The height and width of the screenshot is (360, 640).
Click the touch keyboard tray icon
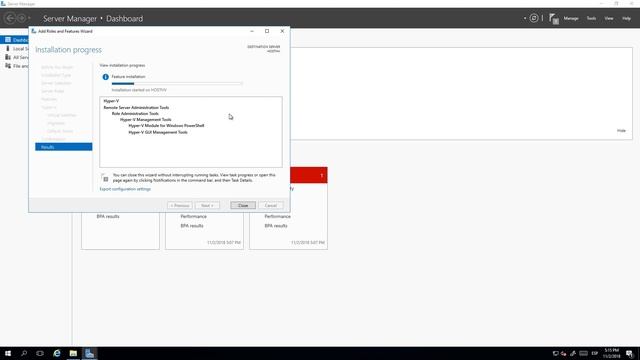pos(583,353)
